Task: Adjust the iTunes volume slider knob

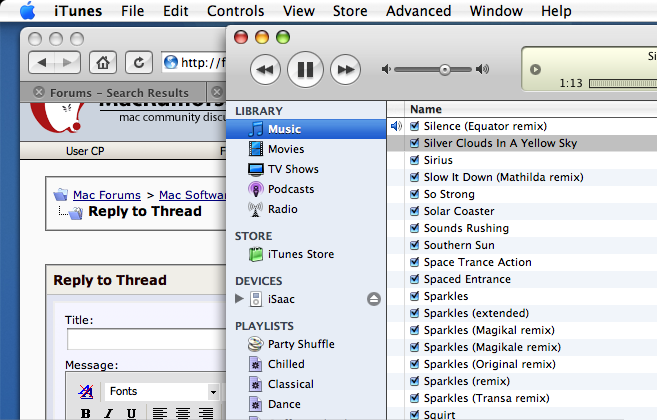Action: (445, 70)
